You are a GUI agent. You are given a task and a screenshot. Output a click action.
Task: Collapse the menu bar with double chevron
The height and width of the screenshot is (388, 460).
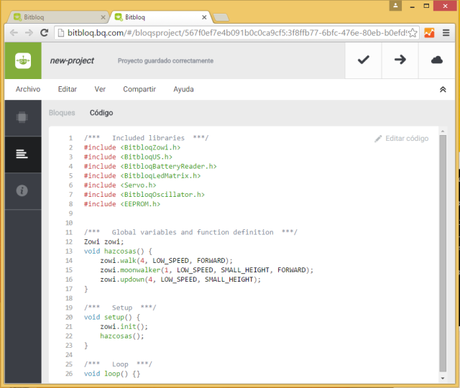[x=443, y=89]
